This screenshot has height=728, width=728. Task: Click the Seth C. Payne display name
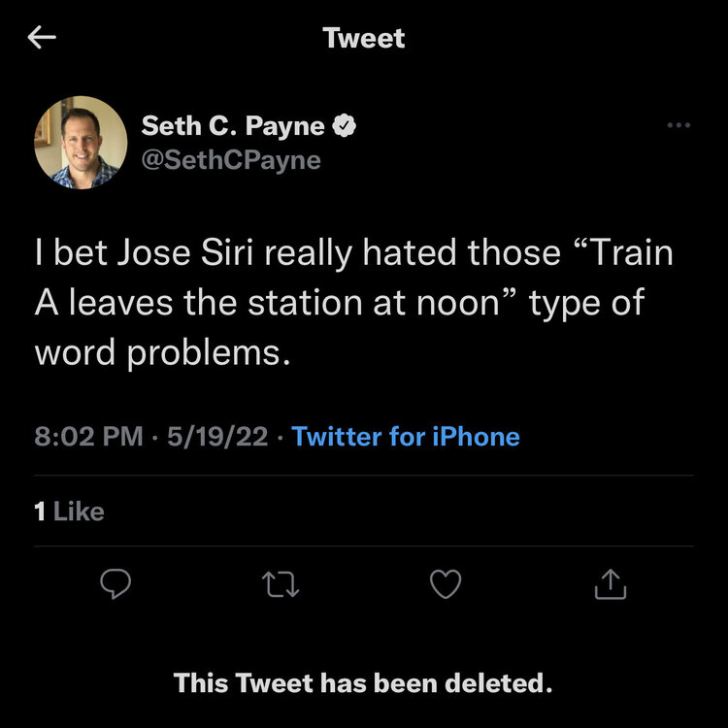tap(233, 125)
